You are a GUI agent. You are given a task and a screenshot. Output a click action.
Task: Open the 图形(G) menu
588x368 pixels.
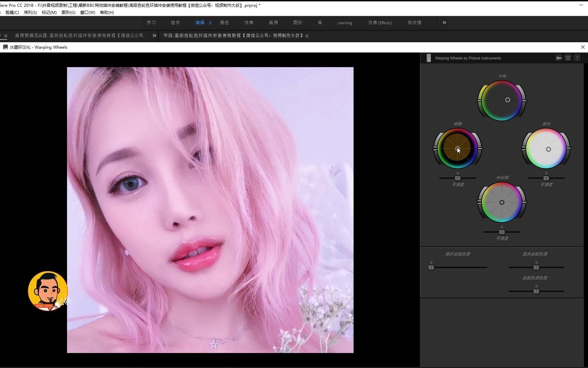click(x=68, y=12)
